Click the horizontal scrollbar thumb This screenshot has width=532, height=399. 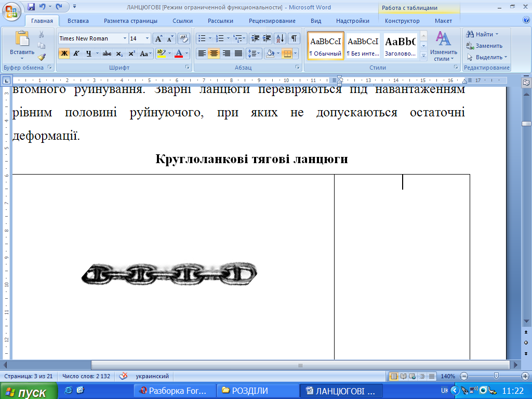tap(300, 365)
